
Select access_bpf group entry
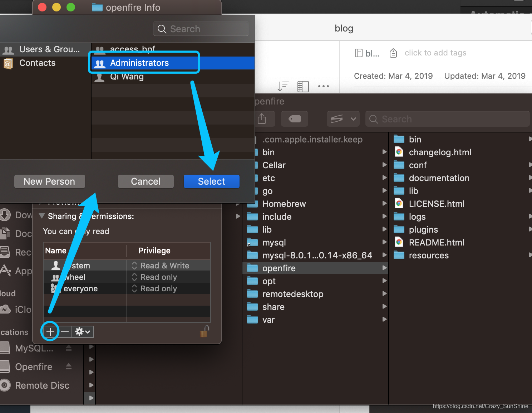click(x=173, y=49)
